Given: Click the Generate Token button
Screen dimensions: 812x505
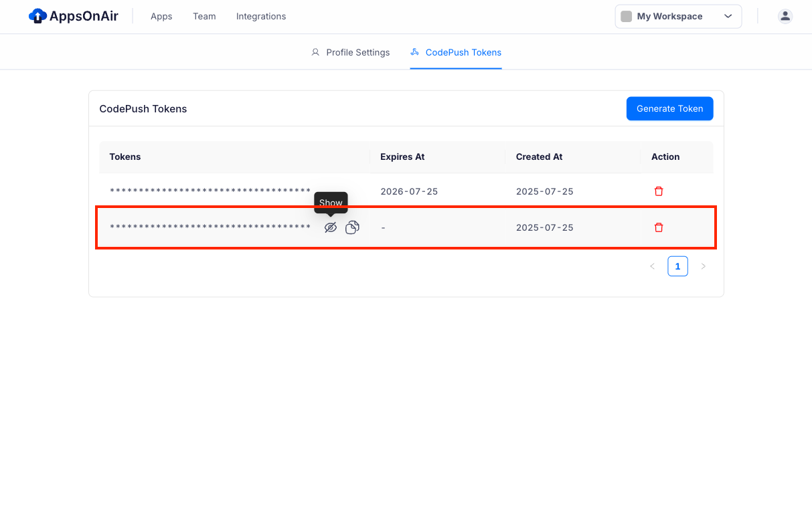Looking at the screenshot, I should pos(669,108).
